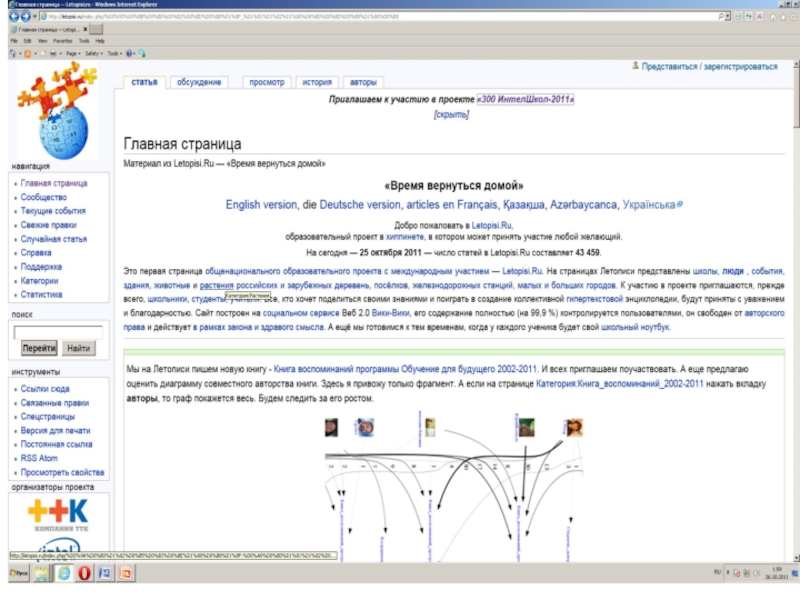Viewport: 800px width, 600px height.
Task: Click the Read mail envelope icon
Action: click(43, 53)
